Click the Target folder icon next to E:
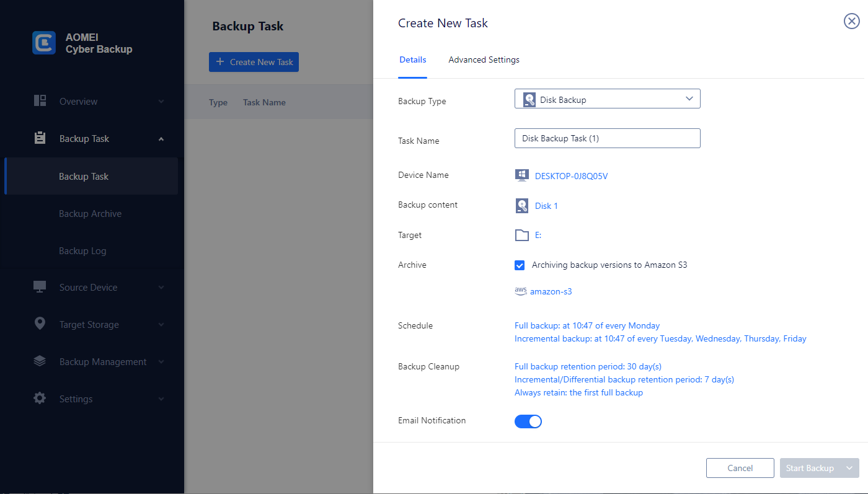Screen dimensions: 868x494 tap(521, 236)
